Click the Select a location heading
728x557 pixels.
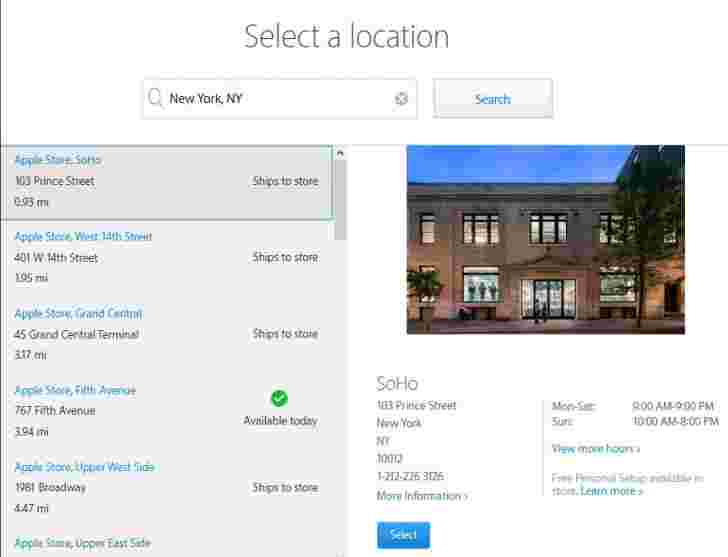[x=346, y=36]
